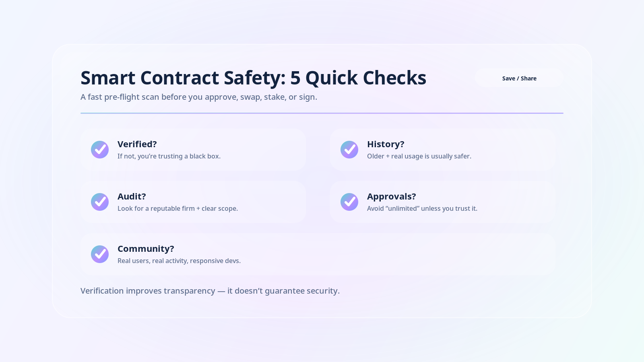Click the checkmark icon beside Community?
Image resolution: width=644 pixels, height=362 pixels.
tap(100, 254)
